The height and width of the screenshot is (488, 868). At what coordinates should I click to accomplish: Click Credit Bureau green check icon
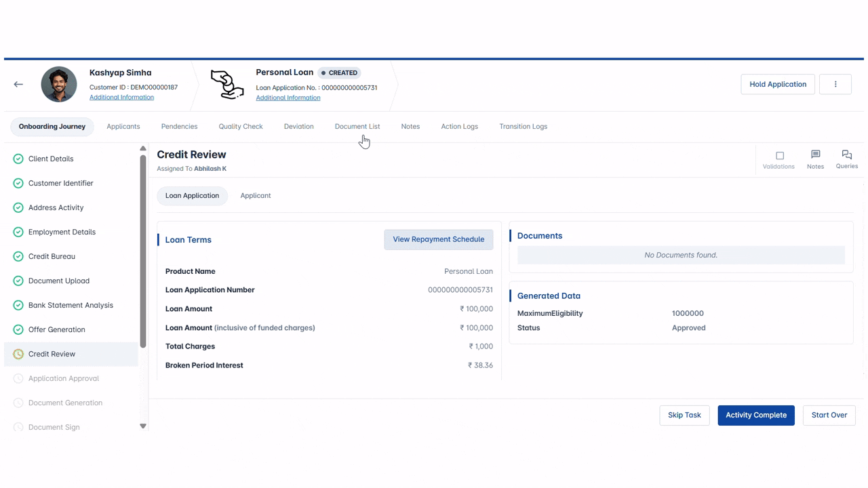coord(18,256)
